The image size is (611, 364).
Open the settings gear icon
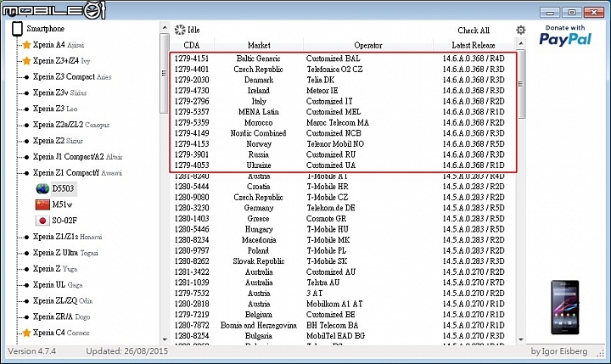pos(520,30)
